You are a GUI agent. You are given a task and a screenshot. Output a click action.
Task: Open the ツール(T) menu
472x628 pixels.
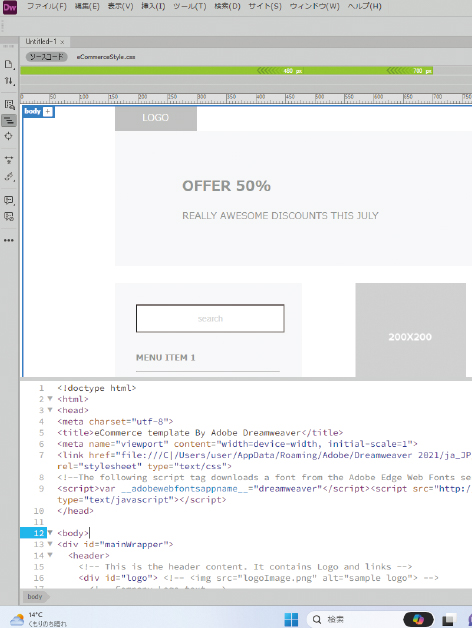click(x=190, y=6)
